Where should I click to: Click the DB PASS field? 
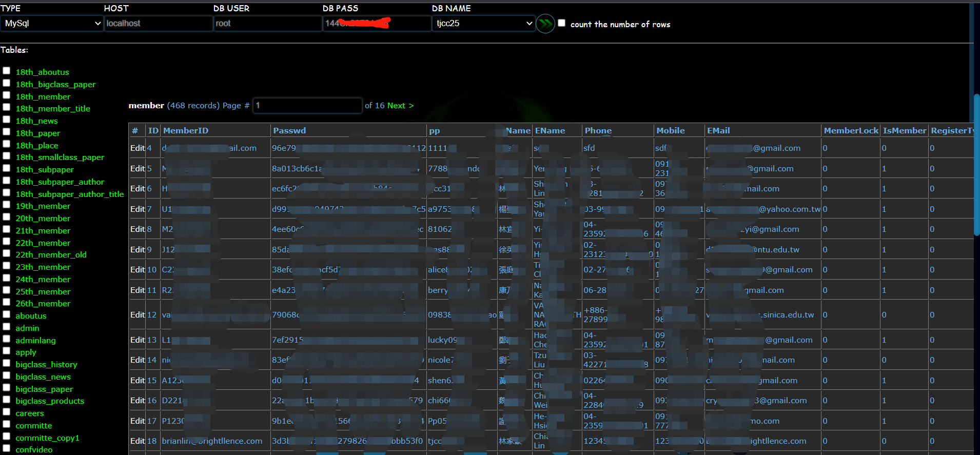tap(377, 23)
